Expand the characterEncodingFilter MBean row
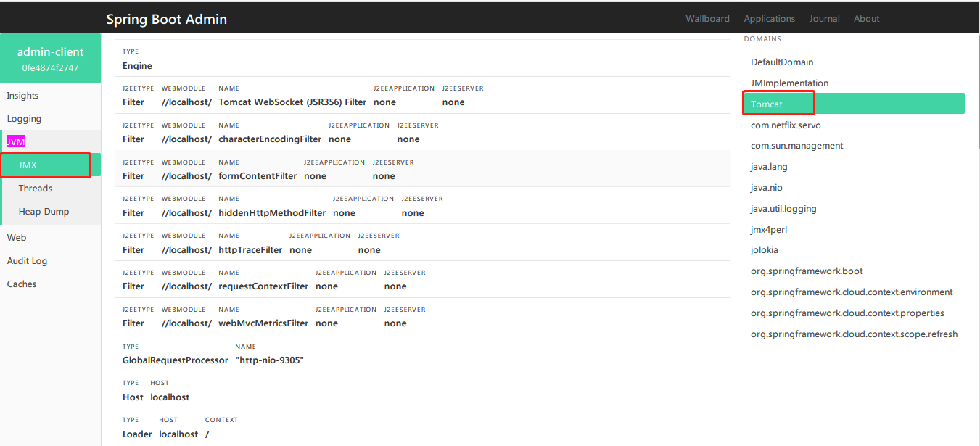The image size is (980, 446). pyautogui.click(x=422, y=132)
